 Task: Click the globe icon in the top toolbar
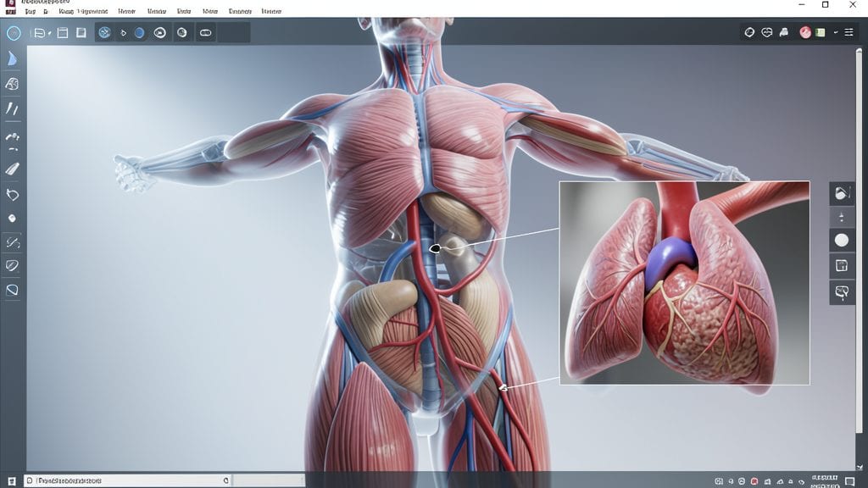(182, 33)
